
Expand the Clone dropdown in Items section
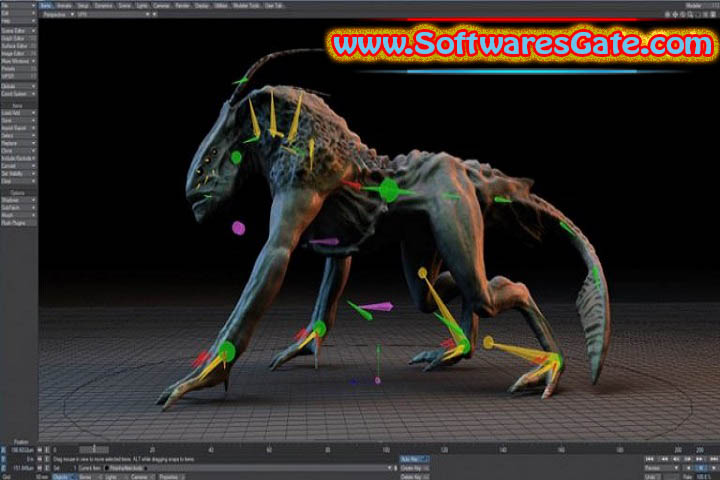pos(18,151)
